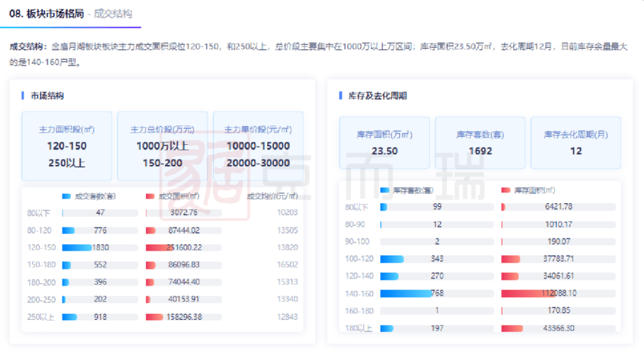Click the 主力总价段(万元) summary card
The width and height of the screenshot is (644, 352).
[x=162, y=146]
